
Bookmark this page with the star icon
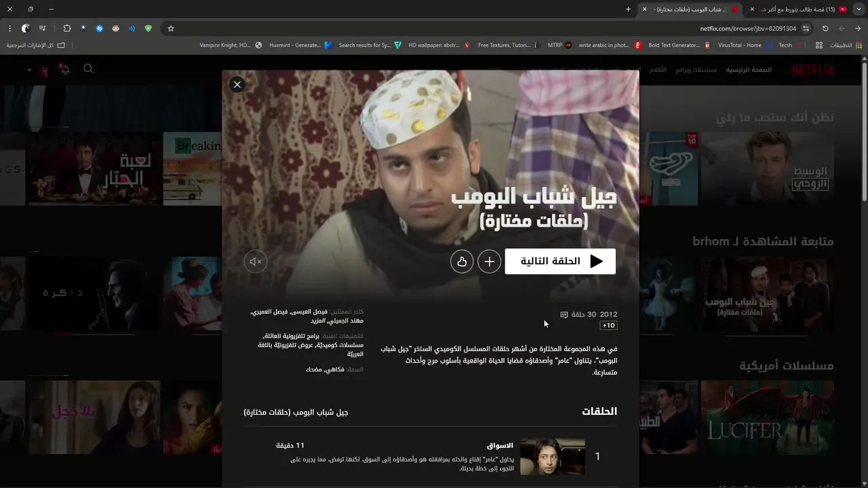pyautogui.click(x=171, y=28)
